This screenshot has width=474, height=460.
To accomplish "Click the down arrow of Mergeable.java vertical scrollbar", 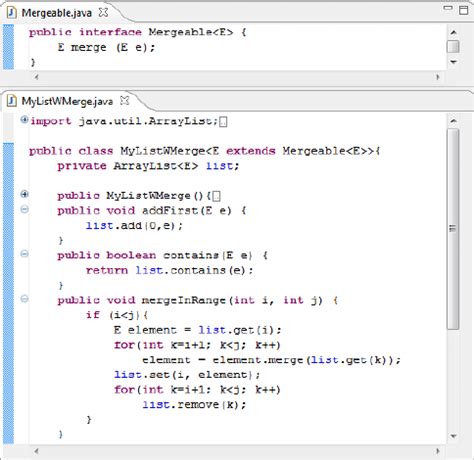I will 453,62.
